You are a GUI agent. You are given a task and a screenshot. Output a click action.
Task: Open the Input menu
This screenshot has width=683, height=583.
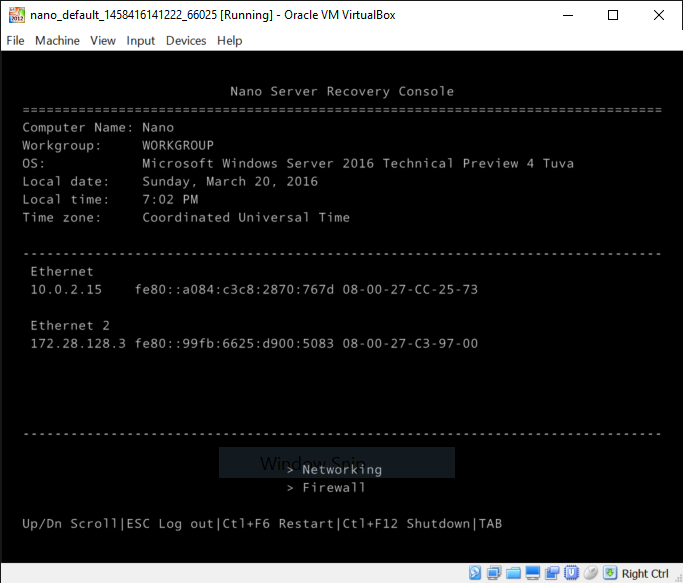(x=141, y=41)
